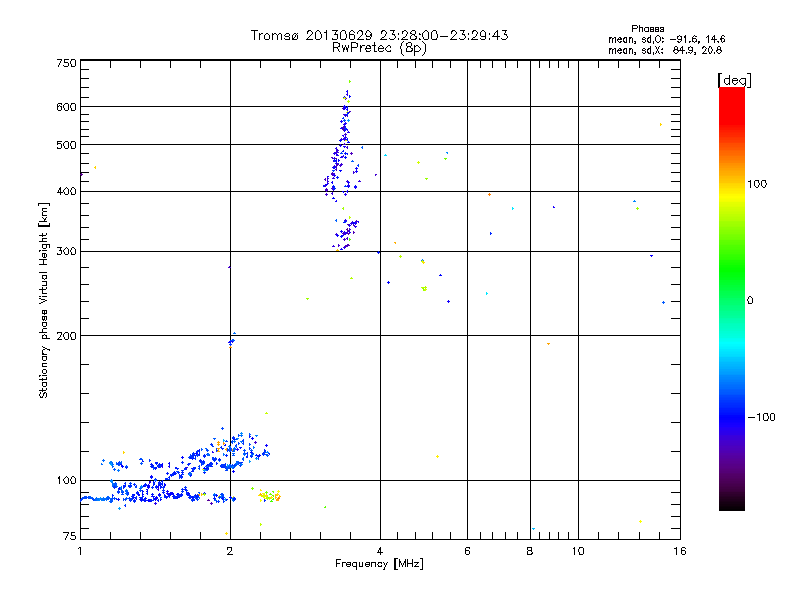Screen dimensions: 800x600
Task: Click the 16 MHz frequency tick label
Action: pyautogui.click(x=679, y=551)
